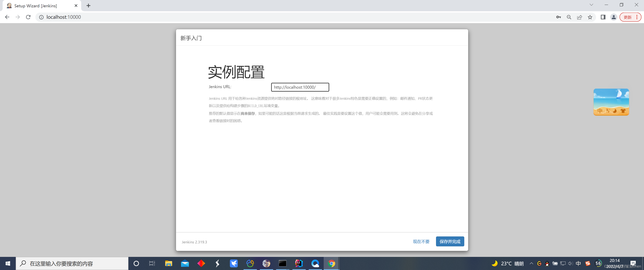
Task: Open a new browser tab
Action: tap(88, 5)
